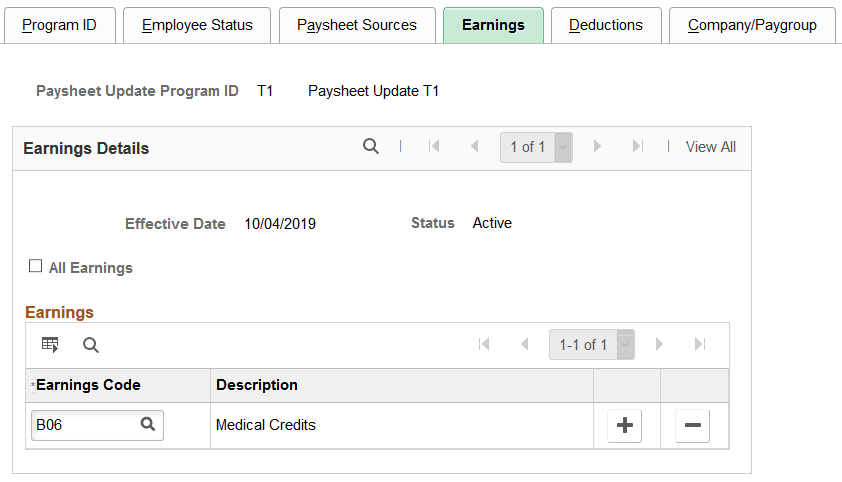Delete the B06 earnings row with minus
Viewport: 842px width, 482px height.
click(693, 426)
